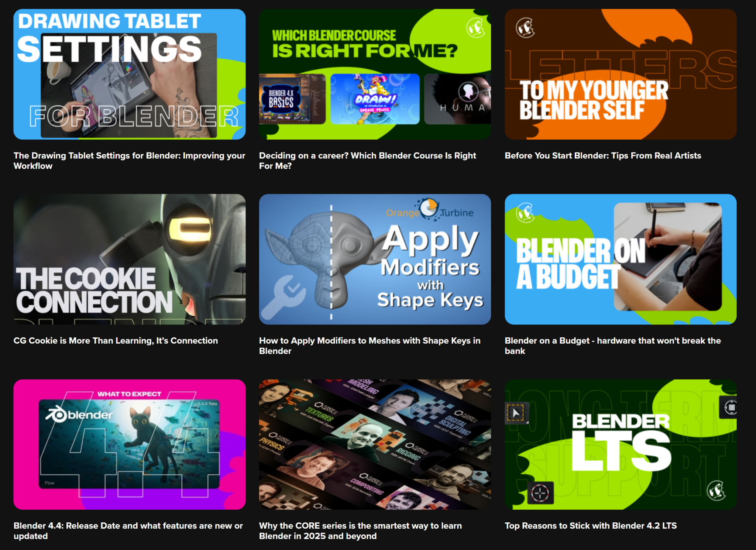756x550 pixels.
Task: Click the crosshair cursor icon on LTS thumbnail
Action: tap(540, 493)
